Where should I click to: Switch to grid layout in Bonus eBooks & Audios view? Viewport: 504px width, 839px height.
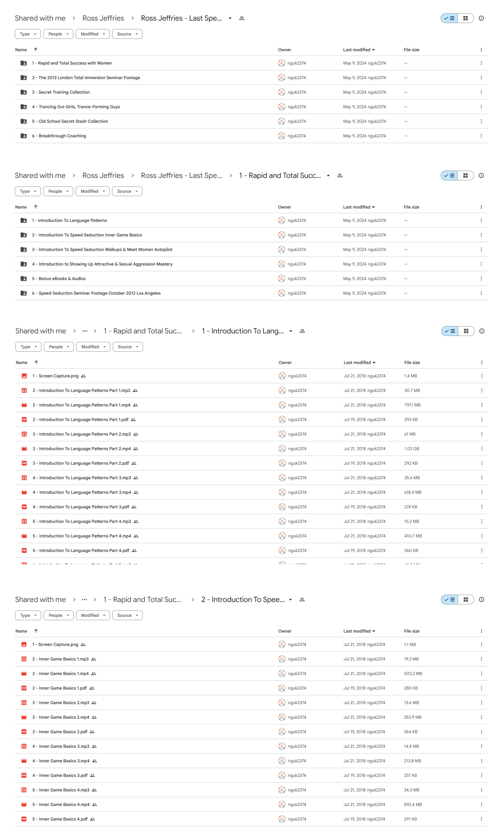tap(465, 176)
